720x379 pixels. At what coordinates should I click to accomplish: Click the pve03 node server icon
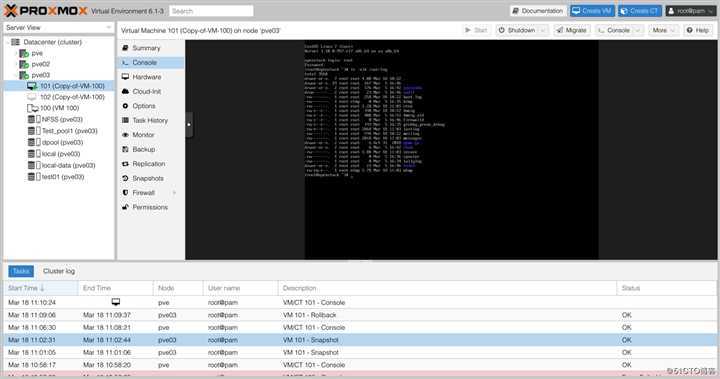24,75
